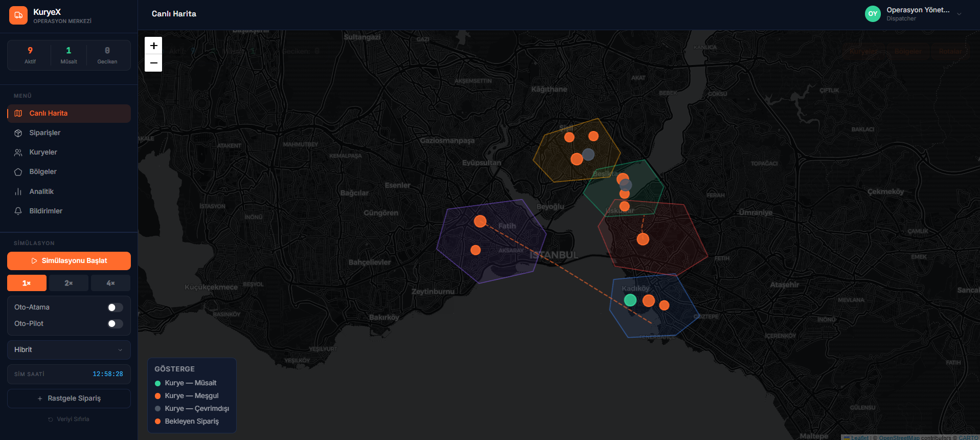Set simulation speed to 4×
Viewport: 980px width, 440px height.
click(110, 283)
